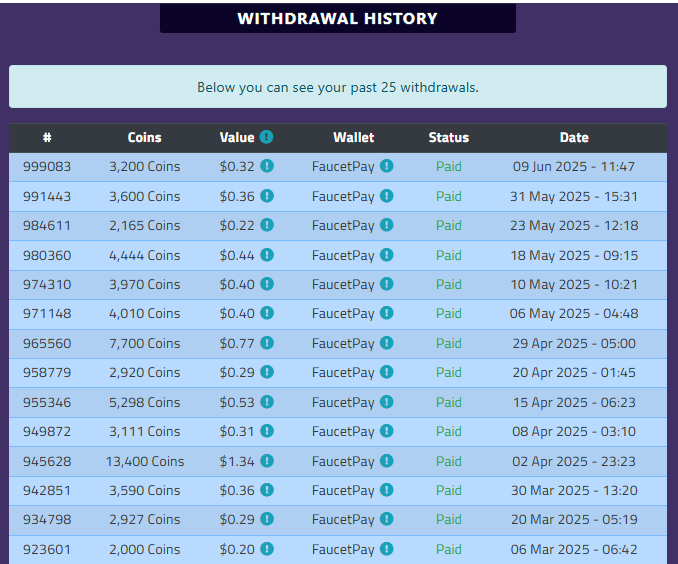This screenshot has height=564, width=678.
Task: Click the 4,444 Coins cell
Action: pos(144,255)
